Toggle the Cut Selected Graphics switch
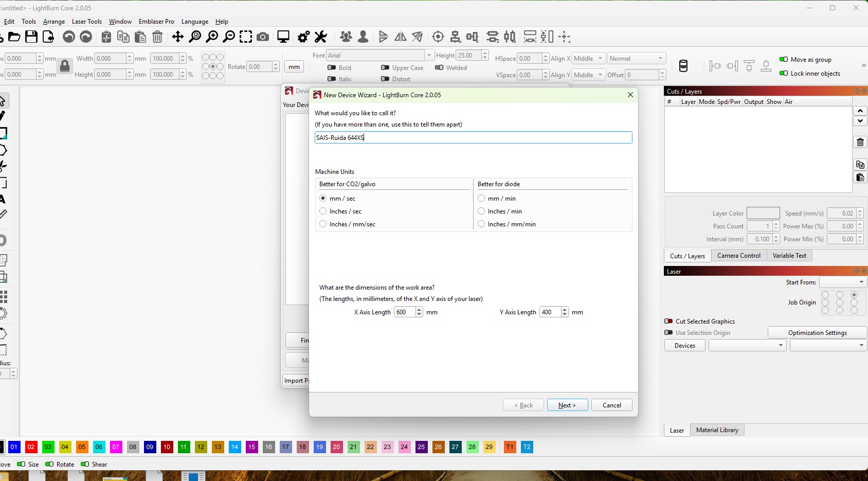The image size is (868, 481). pos(668,321)
